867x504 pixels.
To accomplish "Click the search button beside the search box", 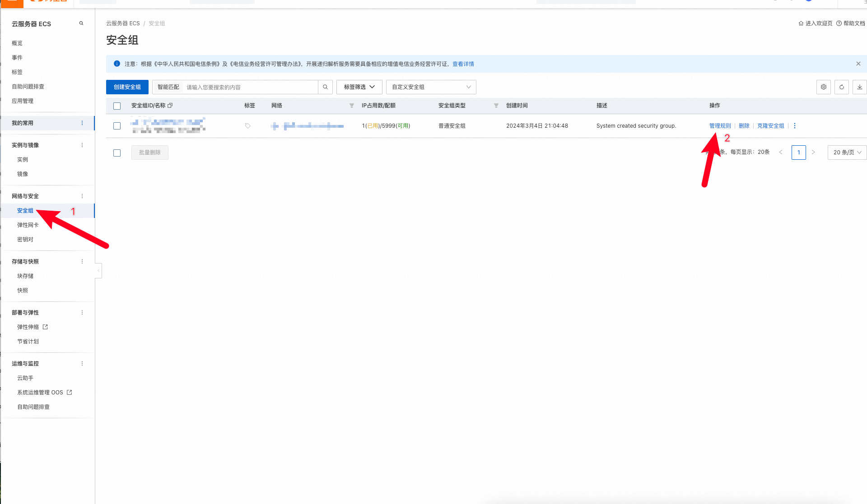I will coord(325,87).
